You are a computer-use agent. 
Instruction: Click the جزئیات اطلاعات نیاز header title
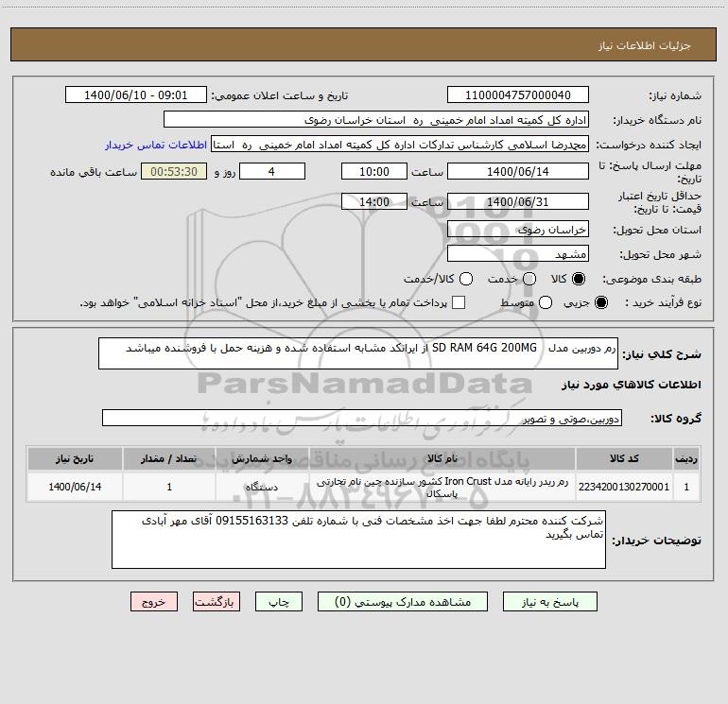click(645, 45)
